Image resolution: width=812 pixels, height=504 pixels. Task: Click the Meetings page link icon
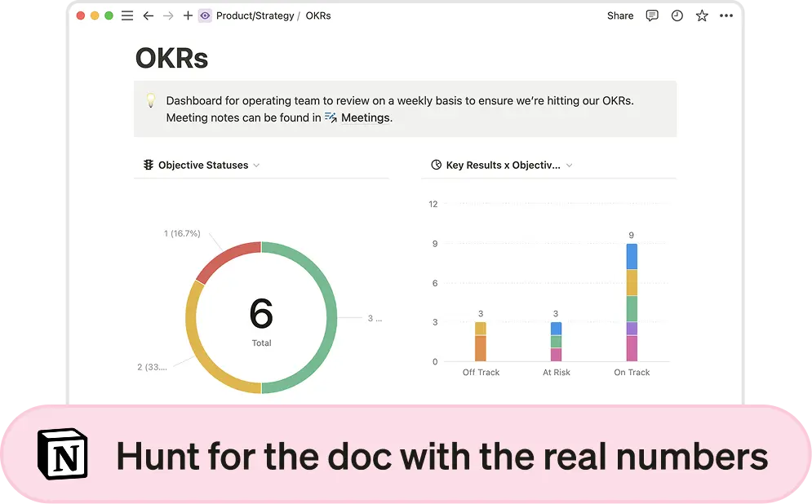pyautogui.click(x=331, y=117)
